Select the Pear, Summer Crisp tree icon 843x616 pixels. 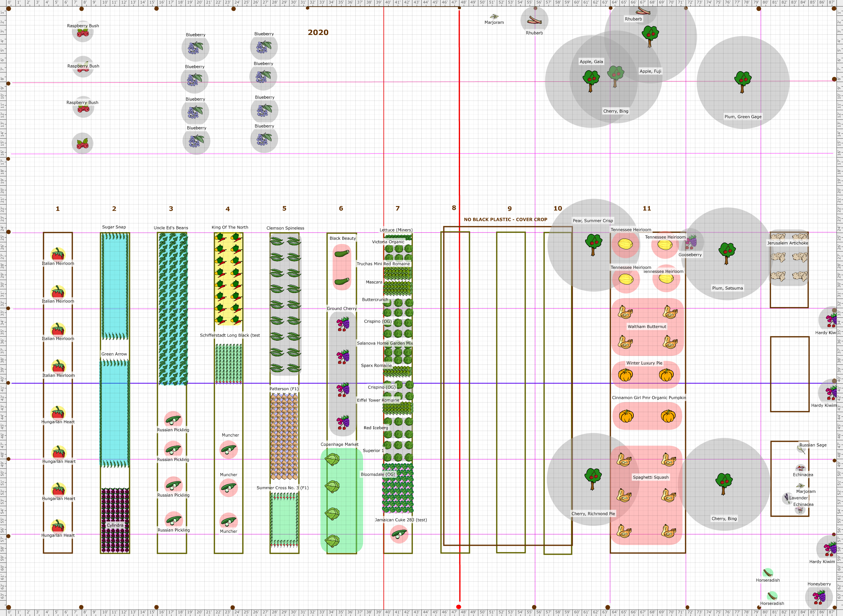click(x=593, y=245)
